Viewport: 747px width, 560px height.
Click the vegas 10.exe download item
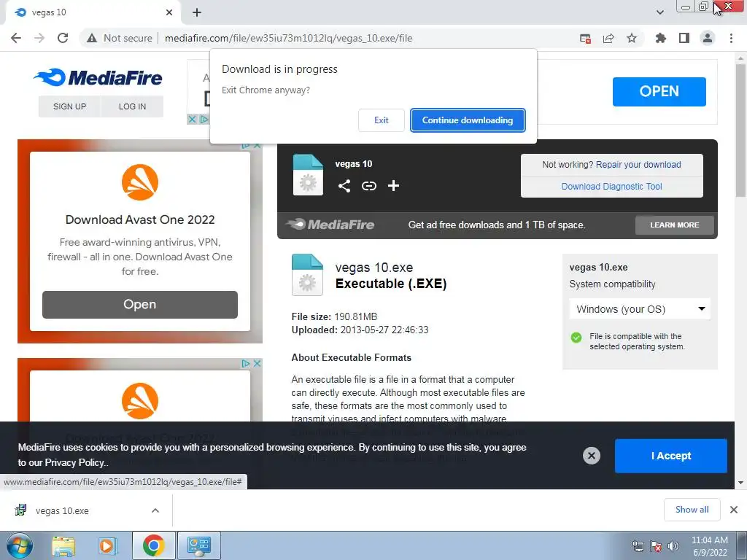62,510
